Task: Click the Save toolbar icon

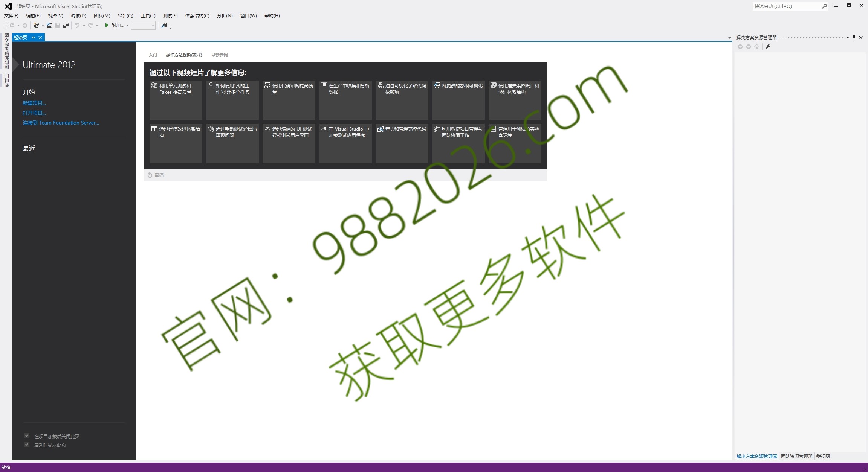Action: coord(58,26)
